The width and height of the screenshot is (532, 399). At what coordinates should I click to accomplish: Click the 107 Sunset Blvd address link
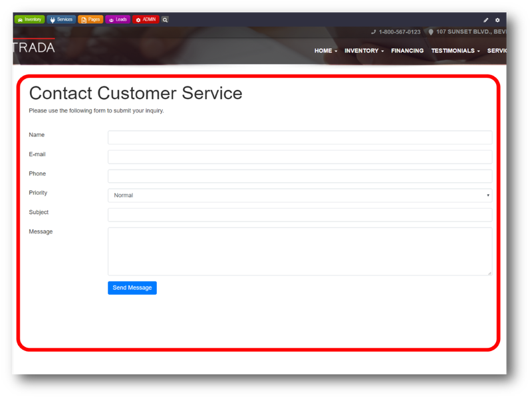click(x=467, y=32)
